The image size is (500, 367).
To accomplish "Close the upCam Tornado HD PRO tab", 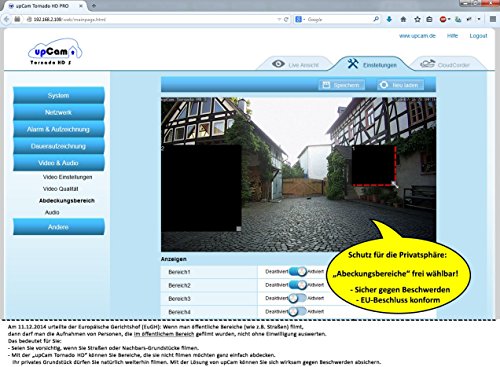I will [81, 6].
